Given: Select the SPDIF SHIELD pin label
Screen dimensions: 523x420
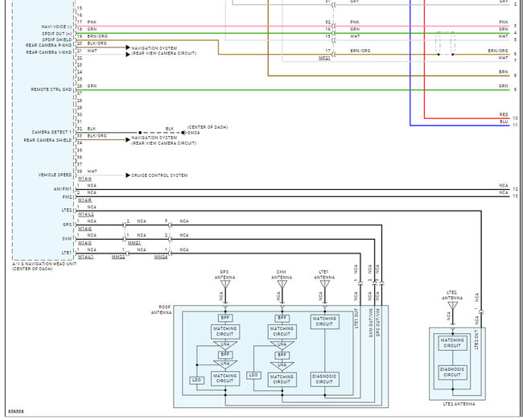Looking at the screenshot, I should 56,39.
